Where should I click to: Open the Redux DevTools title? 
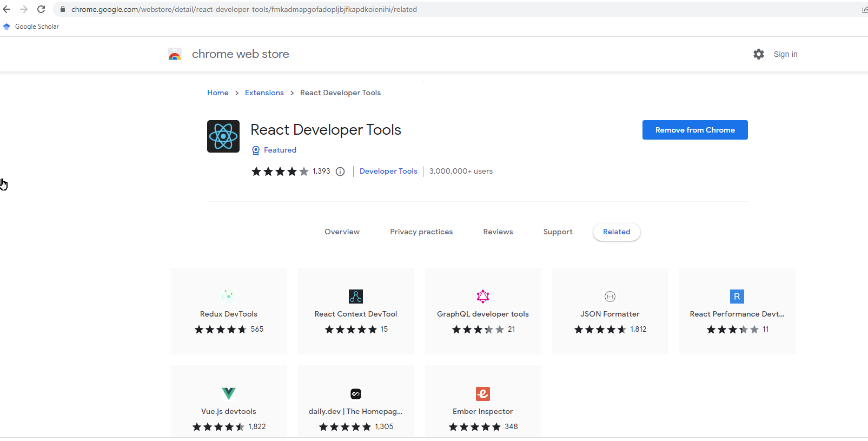click(229, 314)
